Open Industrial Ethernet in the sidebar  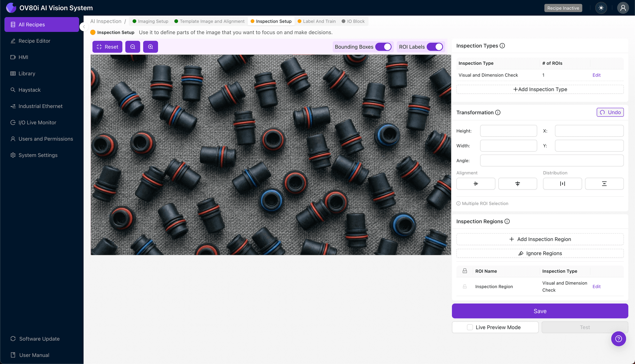tap(40, 106)
